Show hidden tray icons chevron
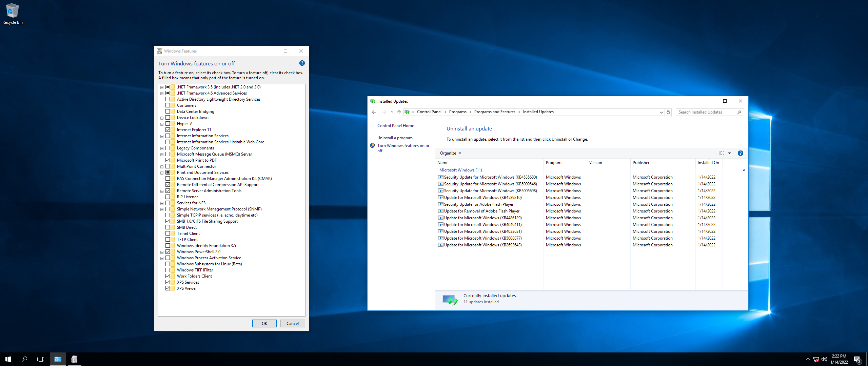 coord(808,359)
